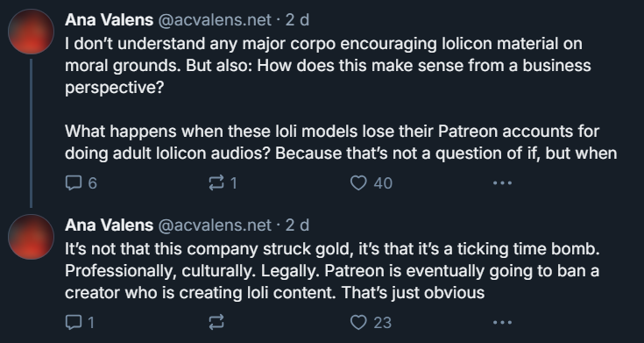Open the post text starting 'I don't understand'
Viewport: 644px width, 343px height.
[x=341, y=98]
